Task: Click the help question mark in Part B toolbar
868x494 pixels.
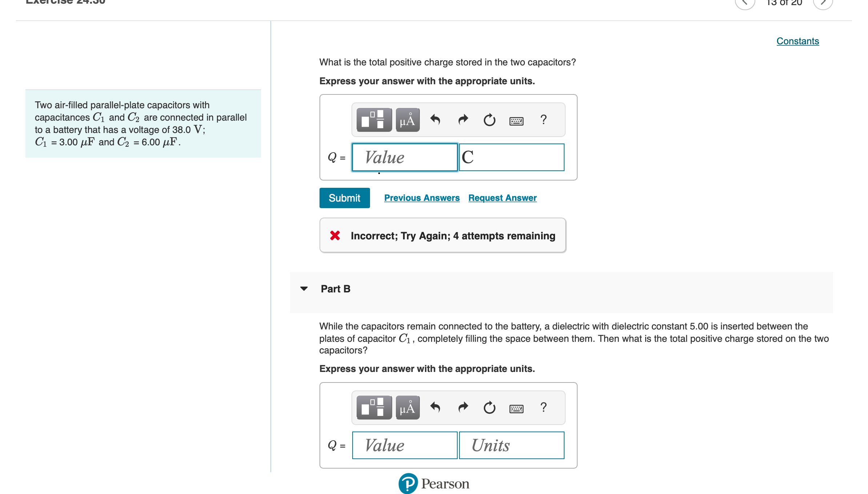Action: point(543,408)
